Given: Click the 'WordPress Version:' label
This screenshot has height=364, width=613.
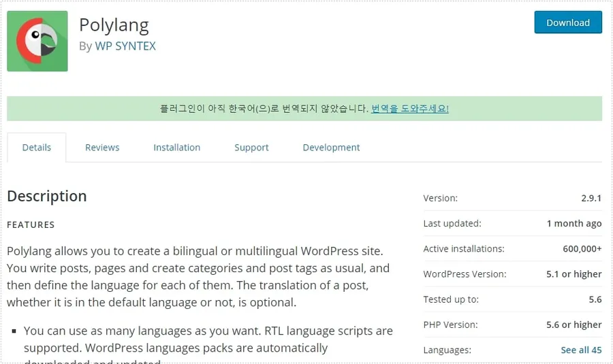Looking at the screenshot, I should point(465,274).
